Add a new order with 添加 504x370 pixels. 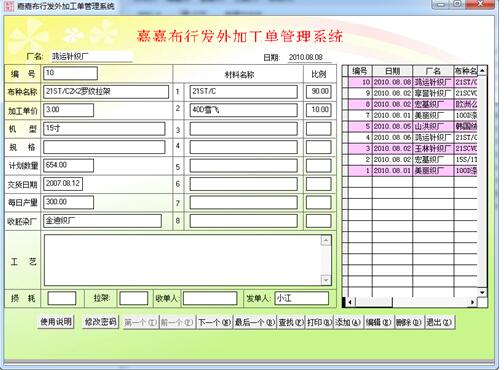point(348,322)
